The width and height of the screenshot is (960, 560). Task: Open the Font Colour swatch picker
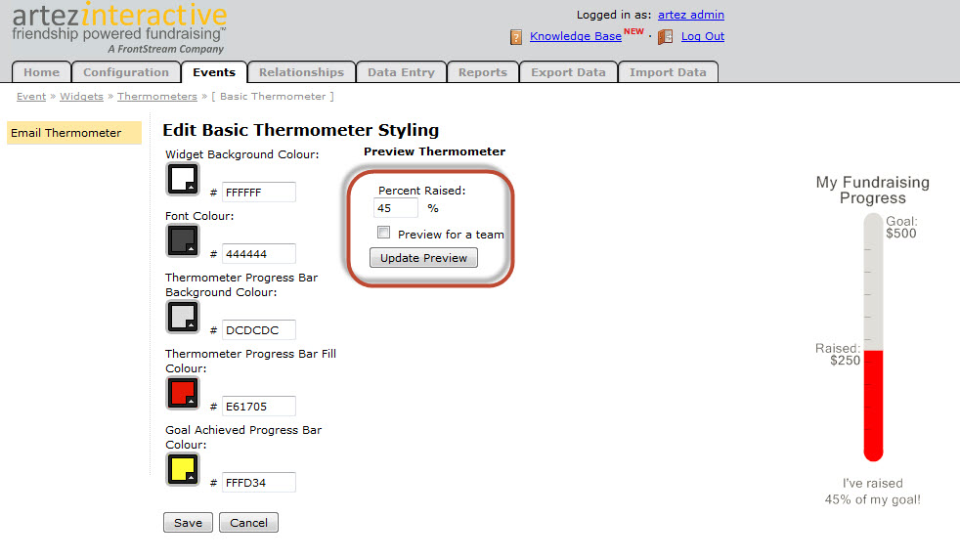pos(183,240)
